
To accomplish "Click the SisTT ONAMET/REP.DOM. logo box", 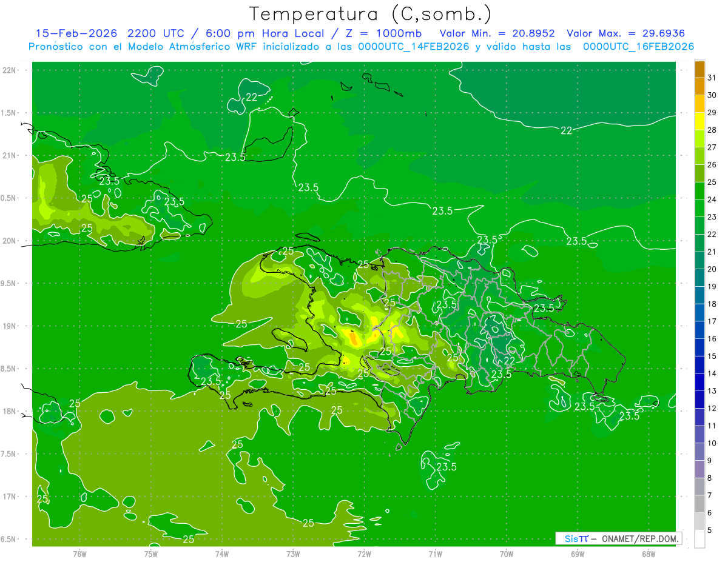I will point(618,538).
